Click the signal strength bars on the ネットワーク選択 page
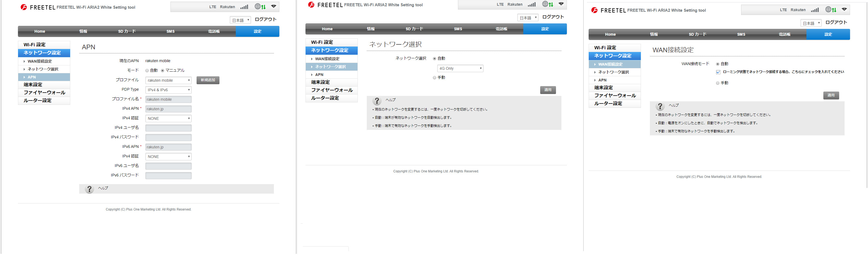This screenshot has height=256, width=868. 531,4
